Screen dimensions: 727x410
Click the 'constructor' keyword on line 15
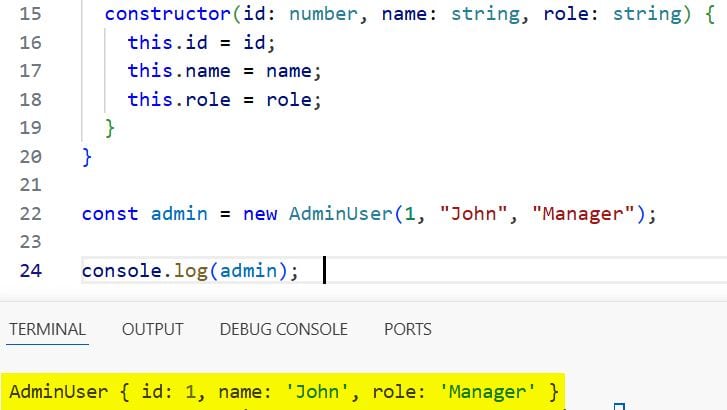(167, 14)
